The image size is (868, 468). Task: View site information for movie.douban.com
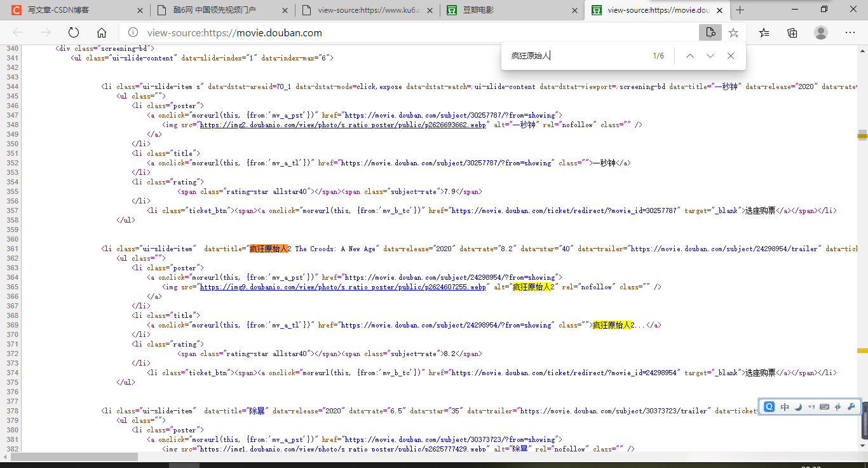pyautogui.click(x=133, y=33)
